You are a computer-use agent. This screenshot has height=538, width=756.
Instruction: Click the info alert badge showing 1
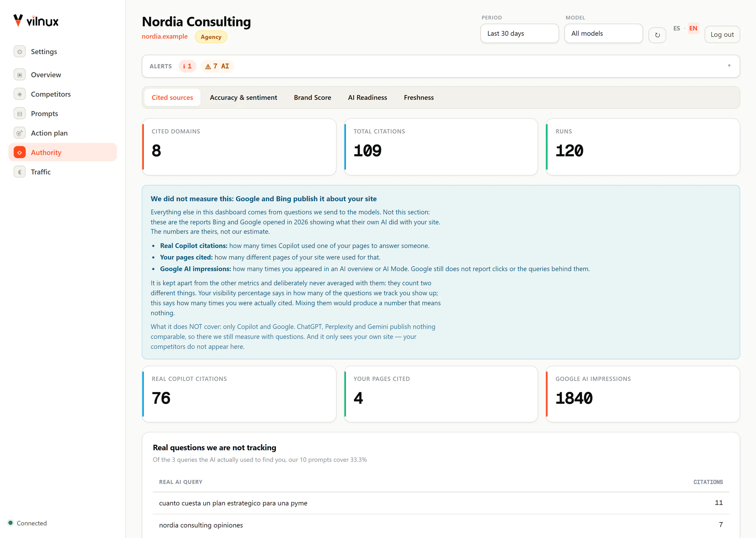187,66
